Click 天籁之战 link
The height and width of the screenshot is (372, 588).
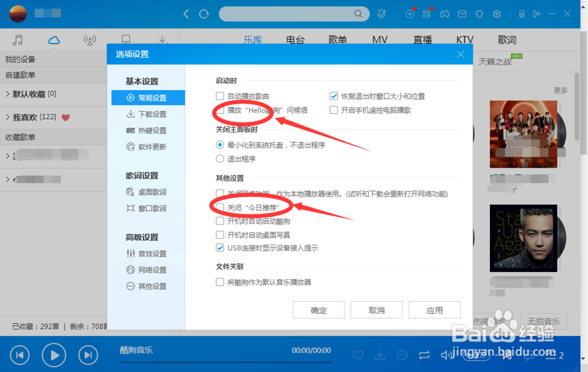[495, 62]
